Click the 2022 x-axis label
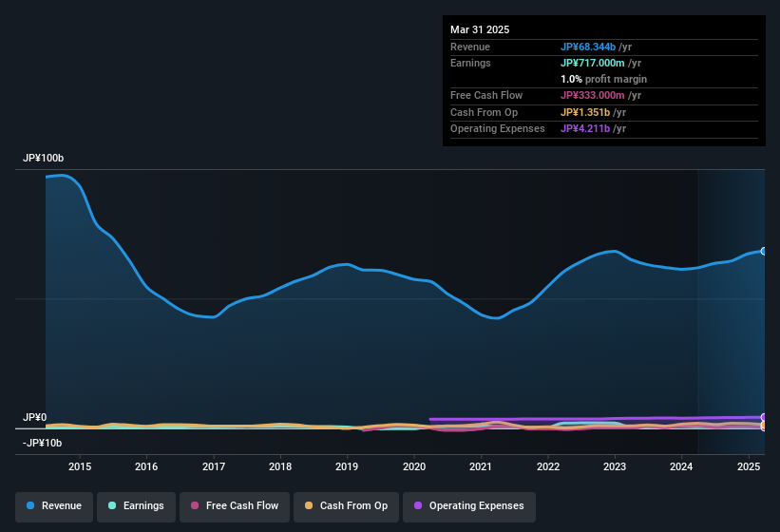Viewport: 780px width, 532px height. [x=547, y=466]
